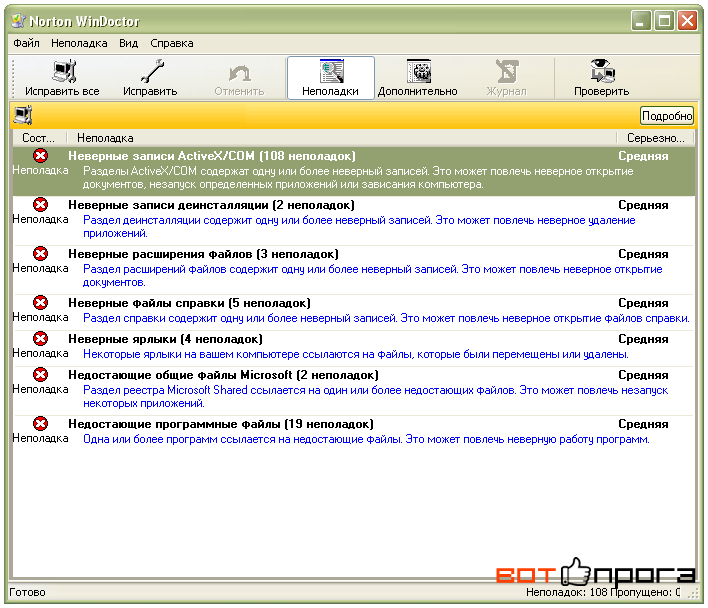The height and width of the screenshot is (608, 708).
Task: Click the window resize grip corner
Action: coord(693,594)
